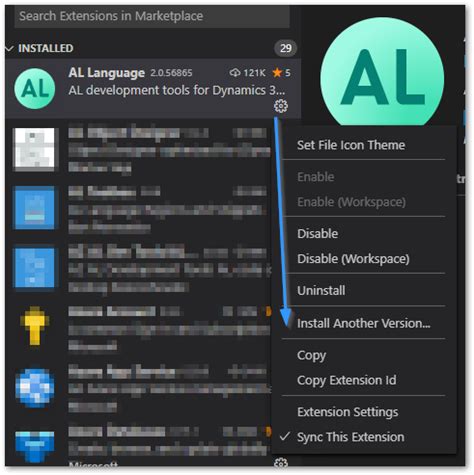Click the gear icon for the bottom extension
The height and width of the screenshot is (475, 474).
(x=281, y=463)
